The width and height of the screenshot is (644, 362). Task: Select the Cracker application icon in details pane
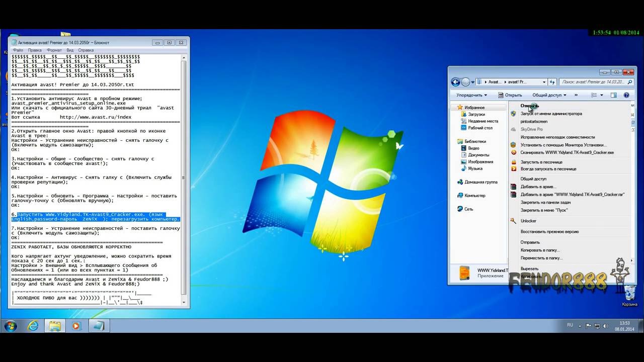[x=464, y=273]
